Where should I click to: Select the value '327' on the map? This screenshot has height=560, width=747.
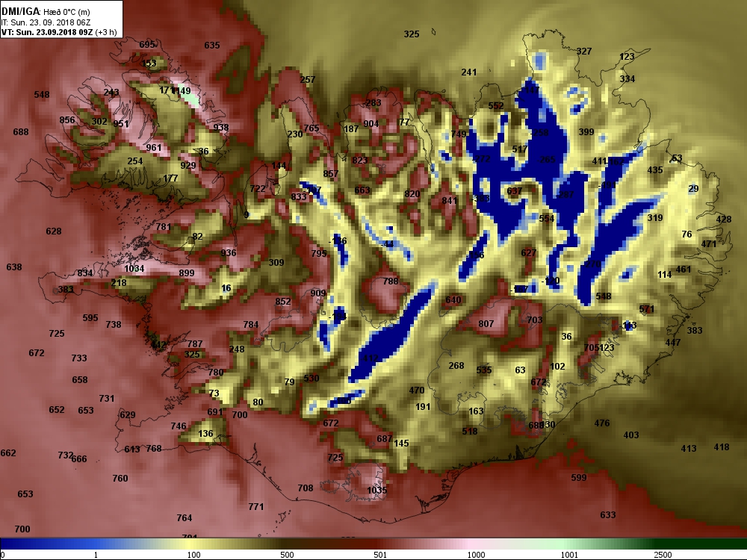point(584,51)
